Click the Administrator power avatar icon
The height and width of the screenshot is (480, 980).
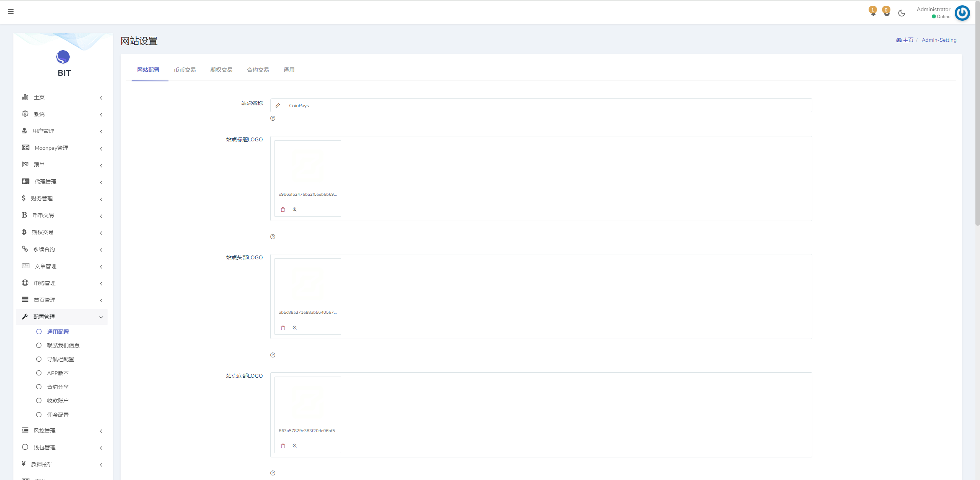point(962,13)
